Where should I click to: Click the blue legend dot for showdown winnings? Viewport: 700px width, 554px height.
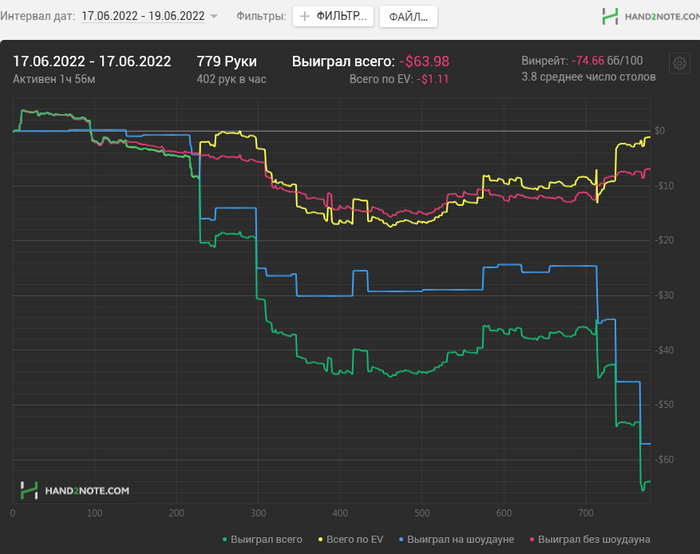pyautogui.click(x=401, y=540)
